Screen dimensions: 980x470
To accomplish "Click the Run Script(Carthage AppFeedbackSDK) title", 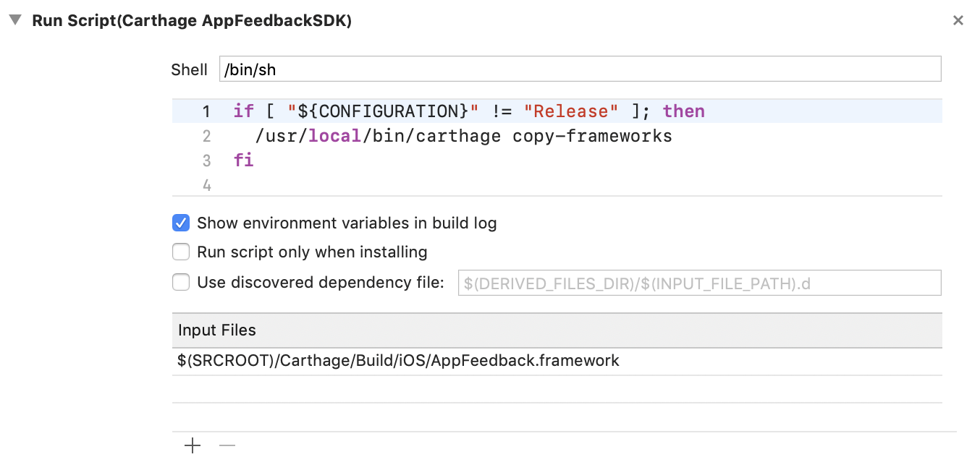I will tap(192, 20).
